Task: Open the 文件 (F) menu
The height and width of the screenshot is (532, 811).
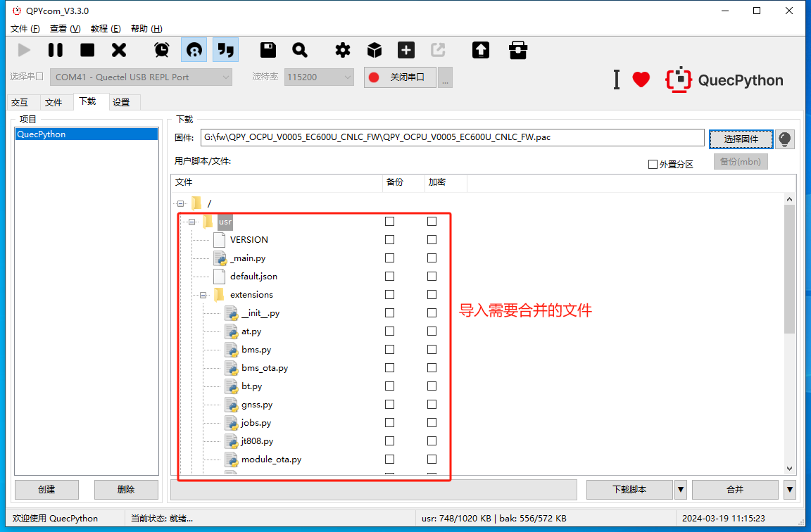Action: coord(25,28)
